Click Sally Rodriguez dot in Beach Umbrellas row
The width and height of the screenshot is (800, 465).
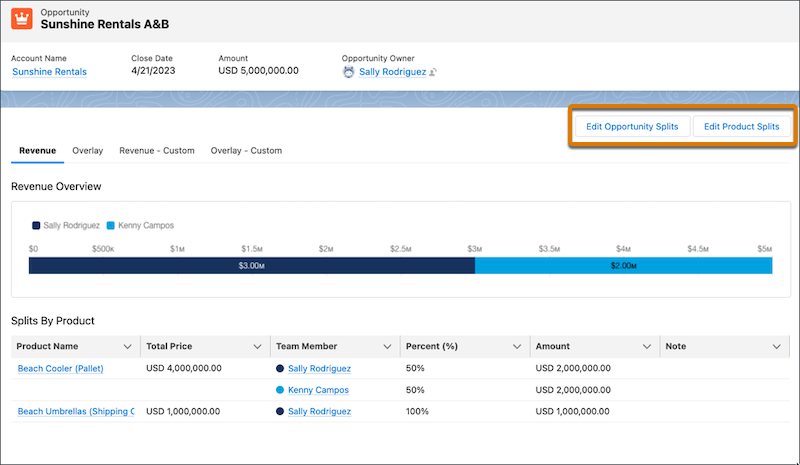(x=280, y=411)
